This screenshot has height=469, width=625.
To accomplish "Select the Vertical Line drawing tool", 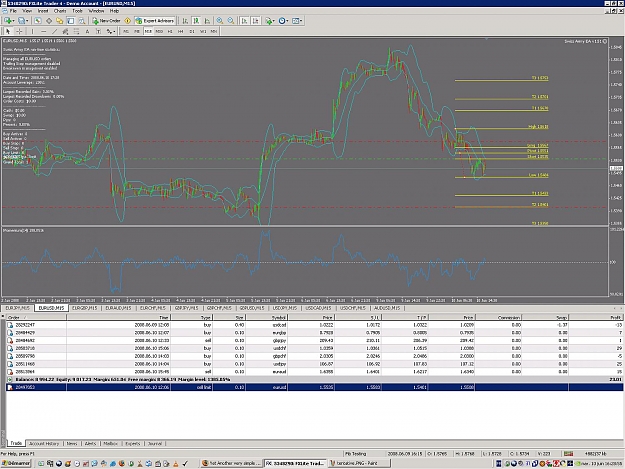I will pyautogui.click(x=33, y=31).
